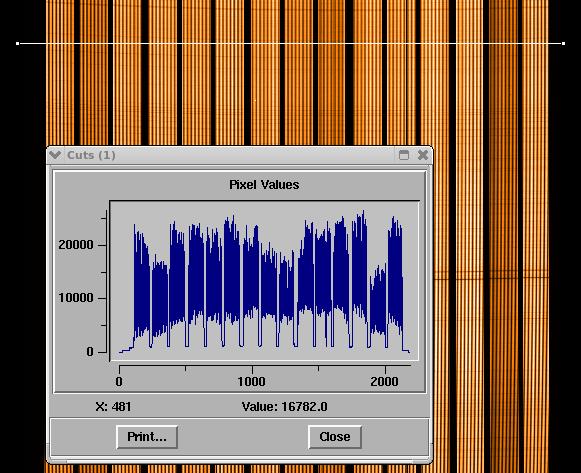Click the 0 label on the y-axis
Viewport: 581px width, 473px height.
[x=90, y=352]
